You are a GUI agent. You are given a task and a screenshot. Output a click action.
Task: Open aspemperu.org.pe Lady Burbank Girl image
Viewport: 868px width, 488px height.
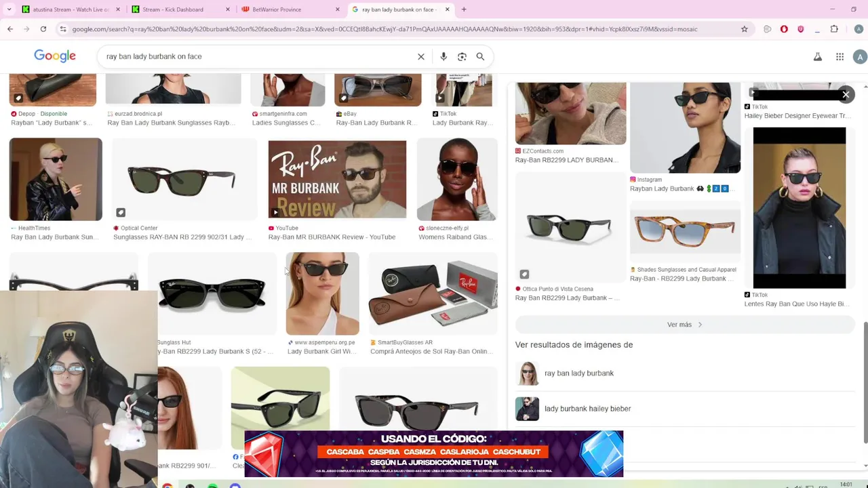pos(322,294)
